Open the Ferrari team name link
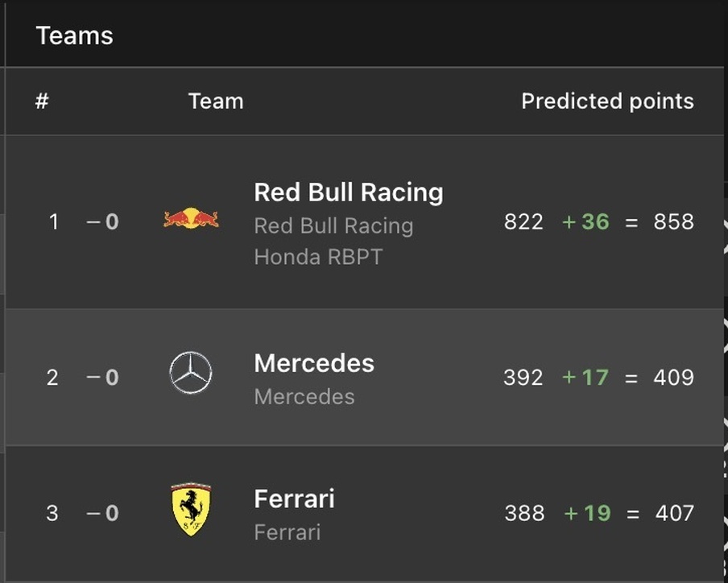 coord(295,499)
